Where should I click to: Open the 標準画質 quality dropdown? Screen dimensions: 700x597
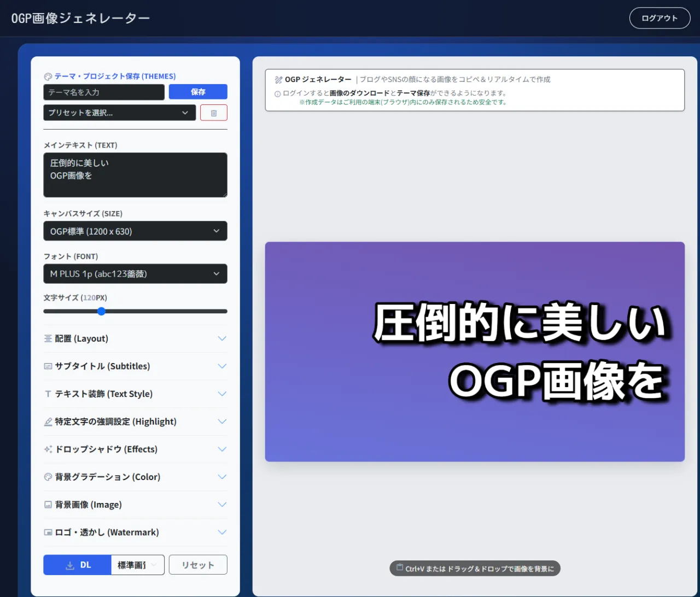pos(137,565)
